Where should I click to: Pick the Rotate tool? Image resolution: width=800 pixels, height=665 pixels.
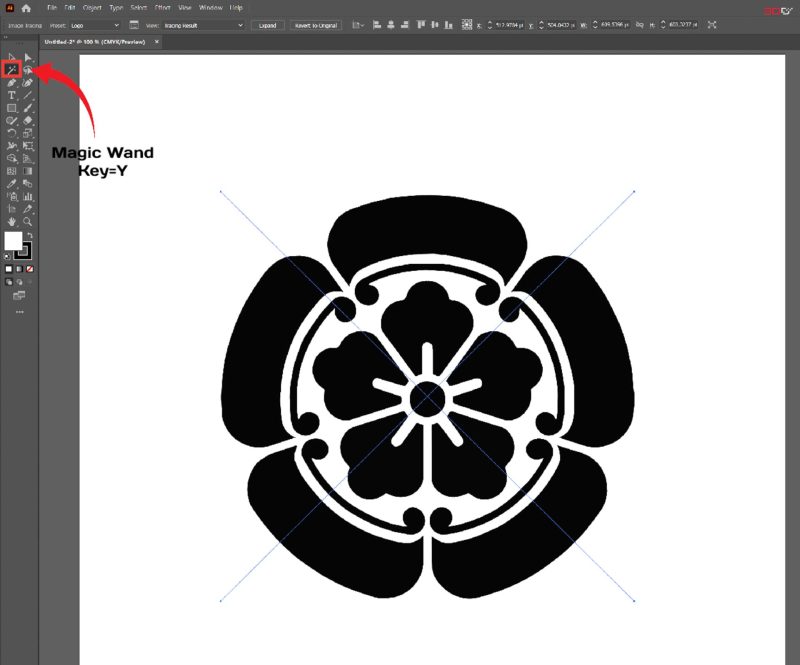tap(11, 133)
